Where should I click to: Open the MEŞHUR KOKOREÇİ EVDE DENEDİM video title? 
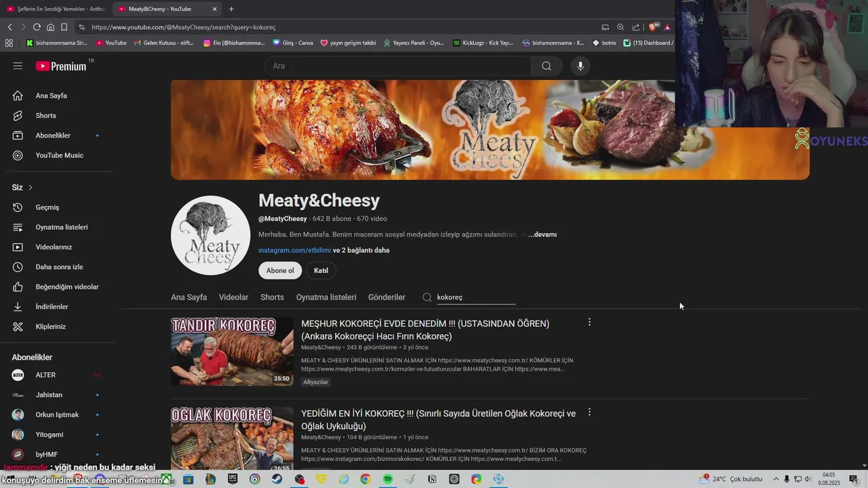tap(425, 329)
